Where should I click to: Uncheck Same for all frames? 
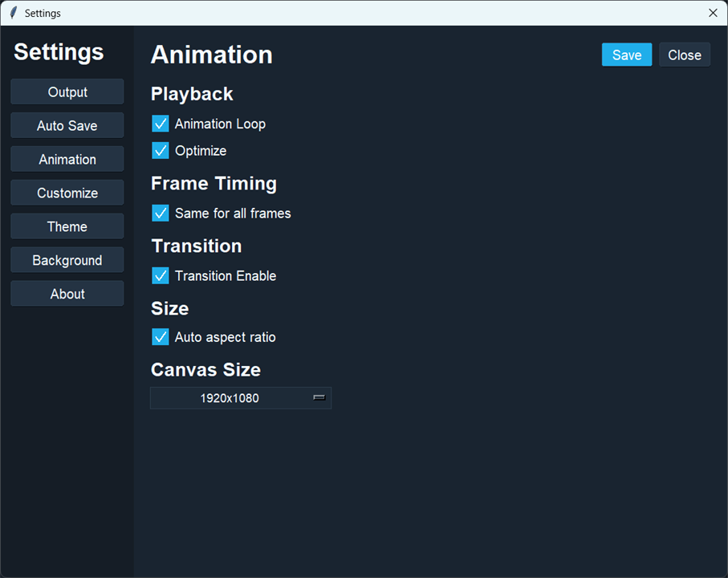coord(161,213)
